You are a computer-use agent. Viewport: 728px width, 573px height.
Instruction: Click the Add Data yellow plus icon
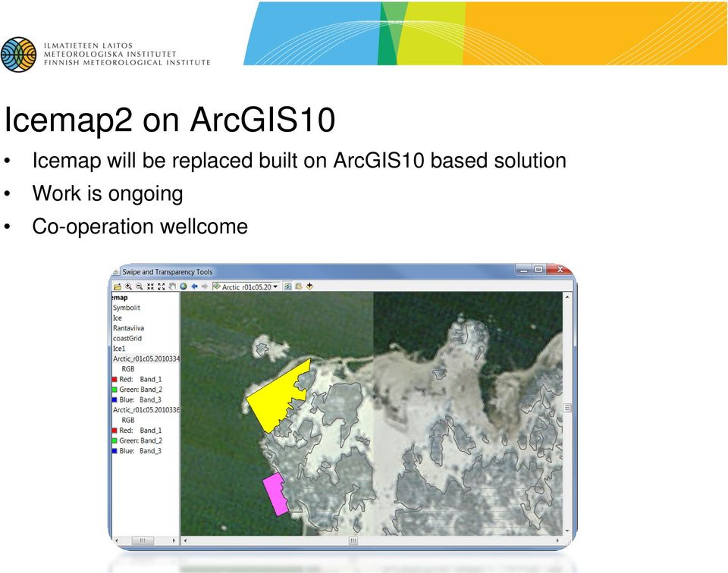click(309, 286)
